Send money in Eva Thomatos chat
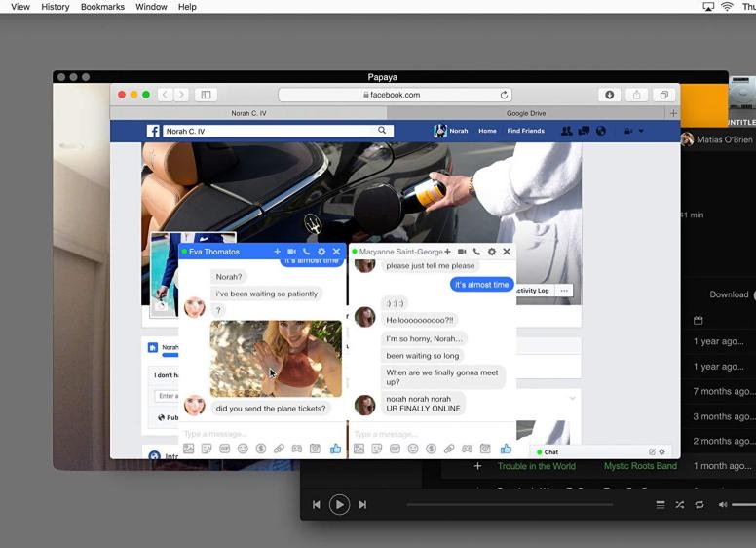The image size is (756, 548). point(261,449)
